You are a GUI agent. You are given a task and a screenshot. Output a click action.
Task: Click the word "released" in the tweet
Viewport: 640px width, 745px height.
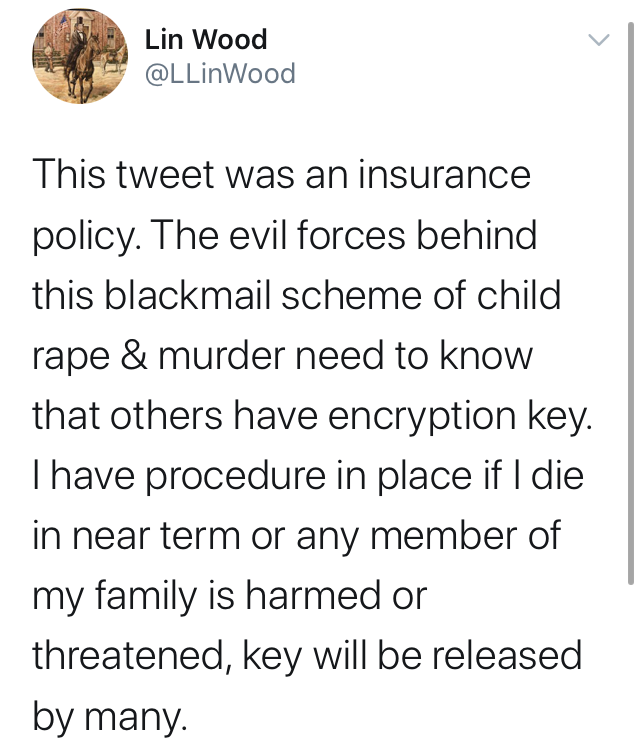(x=506, y=656)
